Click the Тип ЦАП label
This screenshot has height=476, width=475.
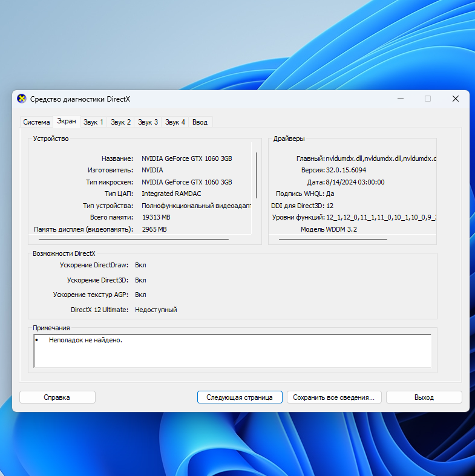(x=119, y=194)
